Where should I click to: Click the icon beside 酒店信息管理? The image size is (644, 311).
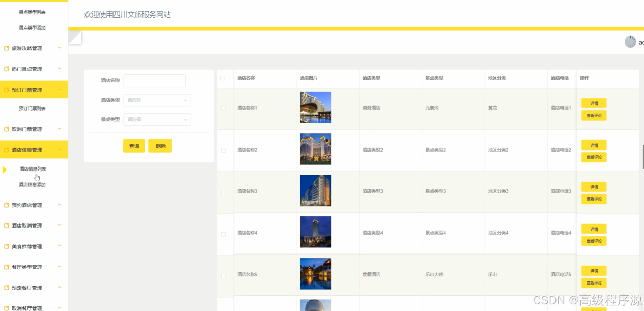tap(7, 150)
